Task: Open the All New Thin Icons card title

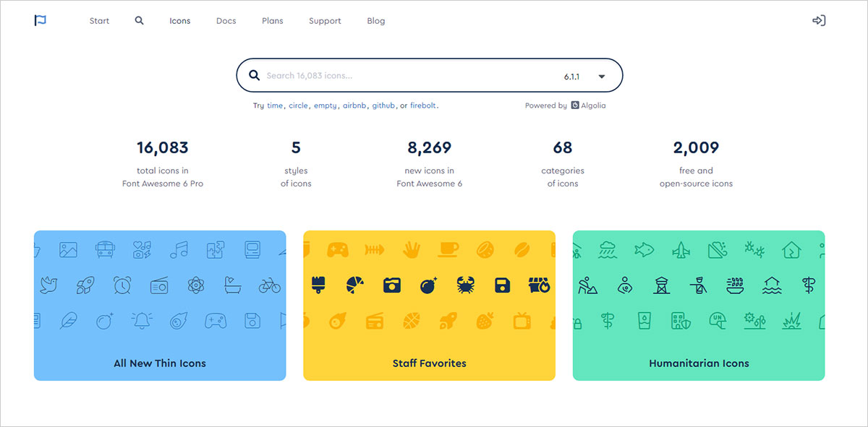Action: click(x=160, y=363)
